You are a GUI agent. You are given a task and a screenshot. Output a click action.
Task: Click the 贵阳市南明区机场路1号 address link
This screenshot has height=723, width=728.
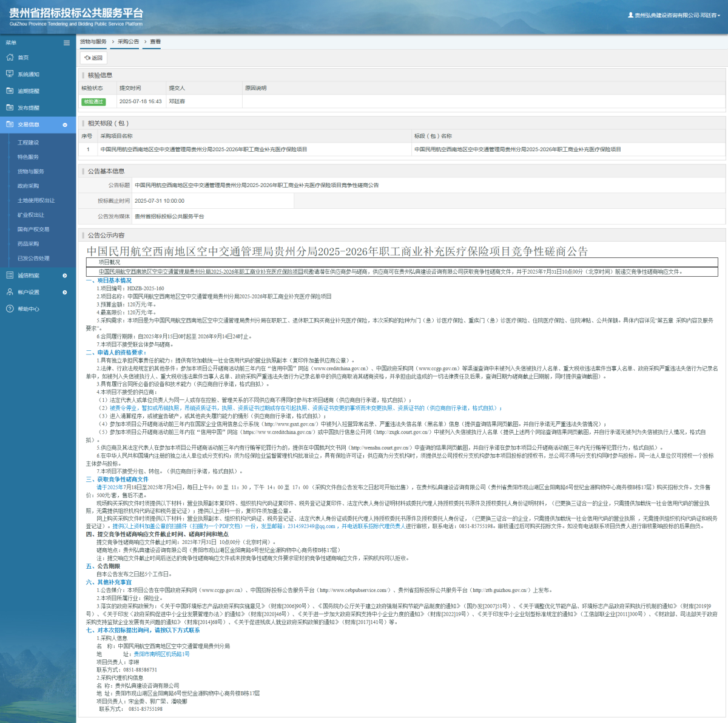click(161, 654)
